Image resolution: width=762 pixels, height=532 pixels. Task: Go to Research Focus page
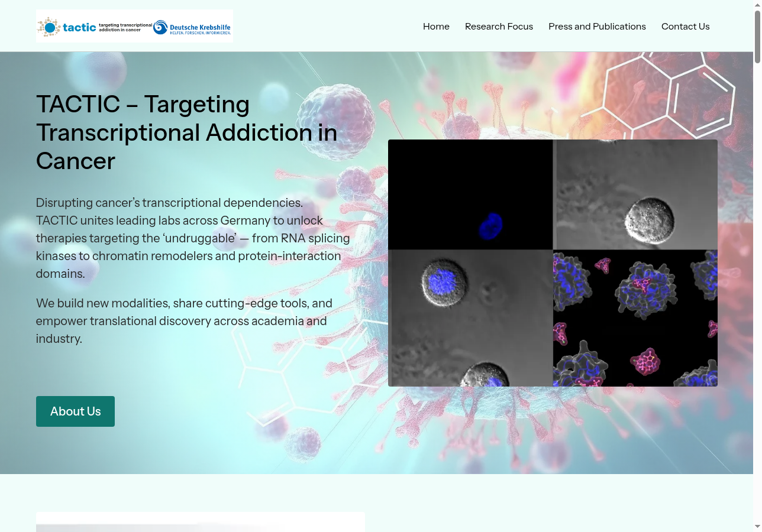point(499,27)
